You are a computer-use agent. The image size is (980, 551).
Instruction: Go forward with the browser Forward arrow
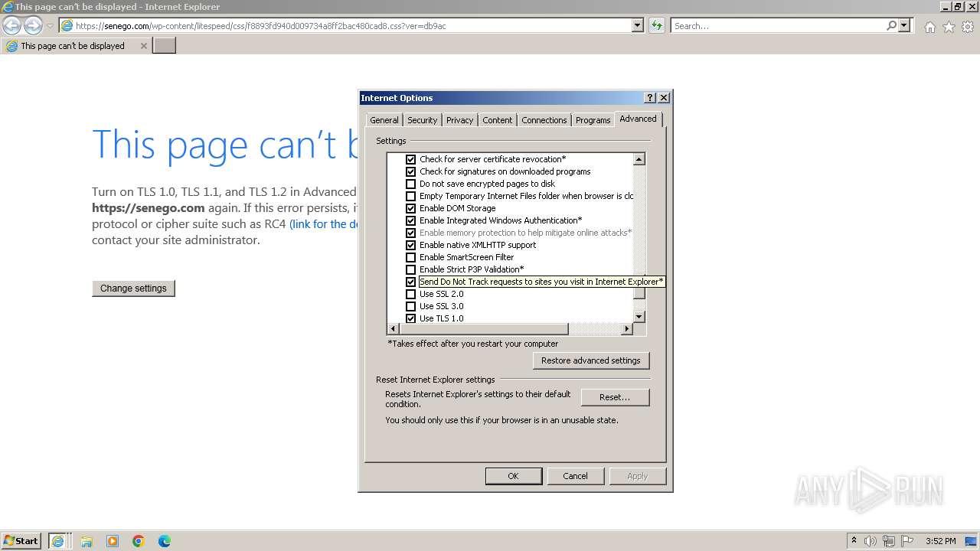33,25
